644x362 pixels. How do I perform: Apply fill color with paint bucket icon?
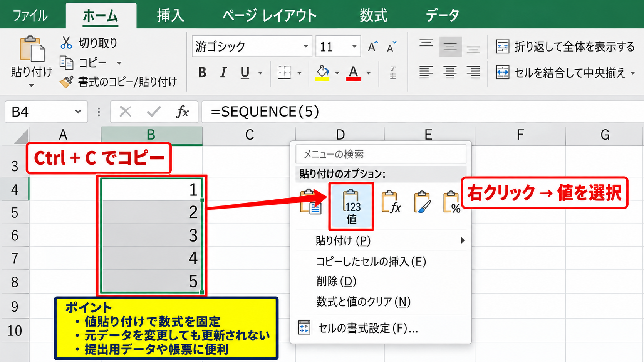click(322, 72)
